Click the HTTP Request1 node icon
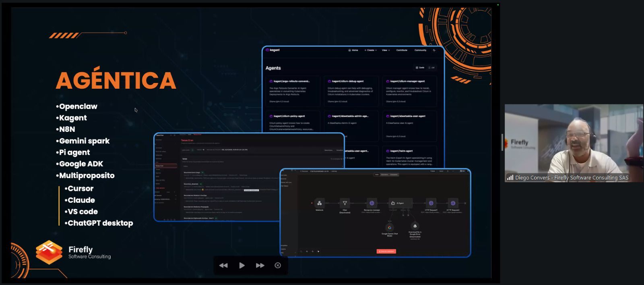Screen dimensions: 644x285 431,203
